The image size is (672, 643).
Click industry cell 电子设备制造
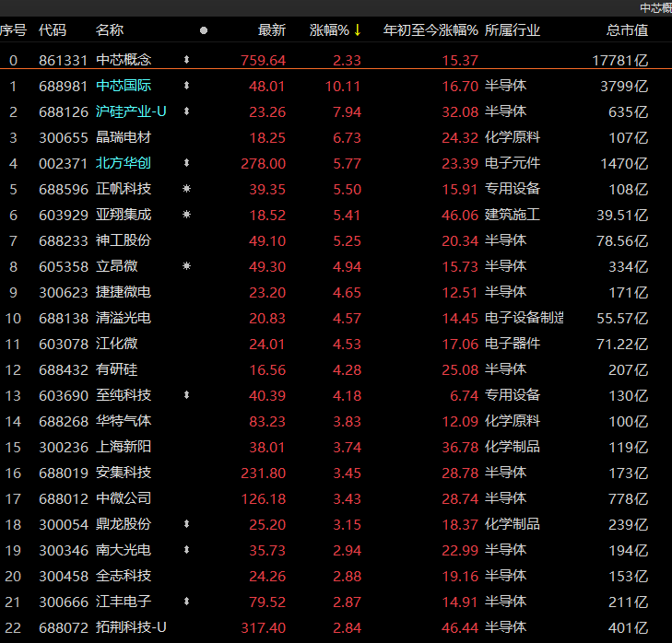point(525,318)
